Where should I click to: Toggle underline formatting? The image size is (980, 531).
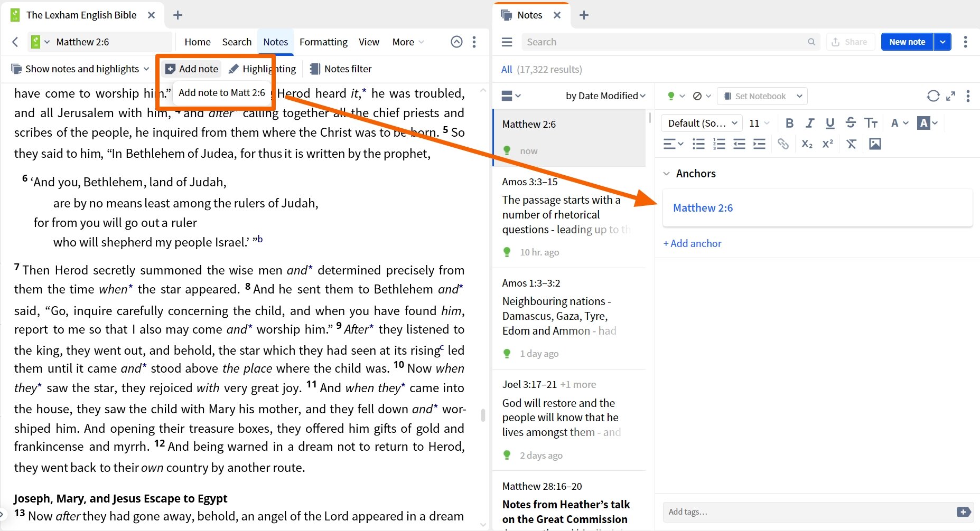pyautogui.click(x=830, y=123)
